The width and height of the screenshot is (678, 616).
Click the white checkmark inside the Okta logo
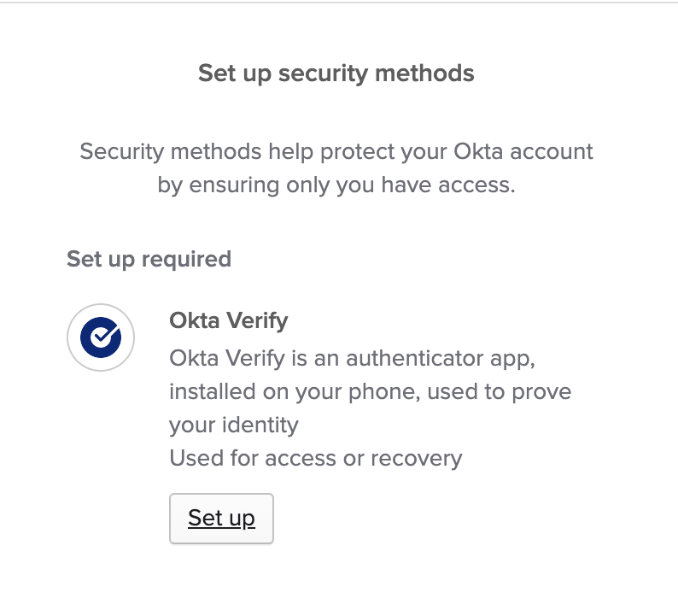(x=102, y=337)
